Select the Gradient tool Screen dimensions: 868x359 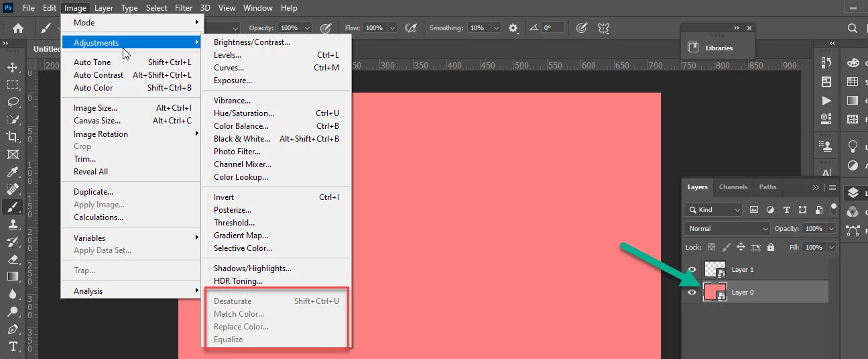tap(13, 276)
